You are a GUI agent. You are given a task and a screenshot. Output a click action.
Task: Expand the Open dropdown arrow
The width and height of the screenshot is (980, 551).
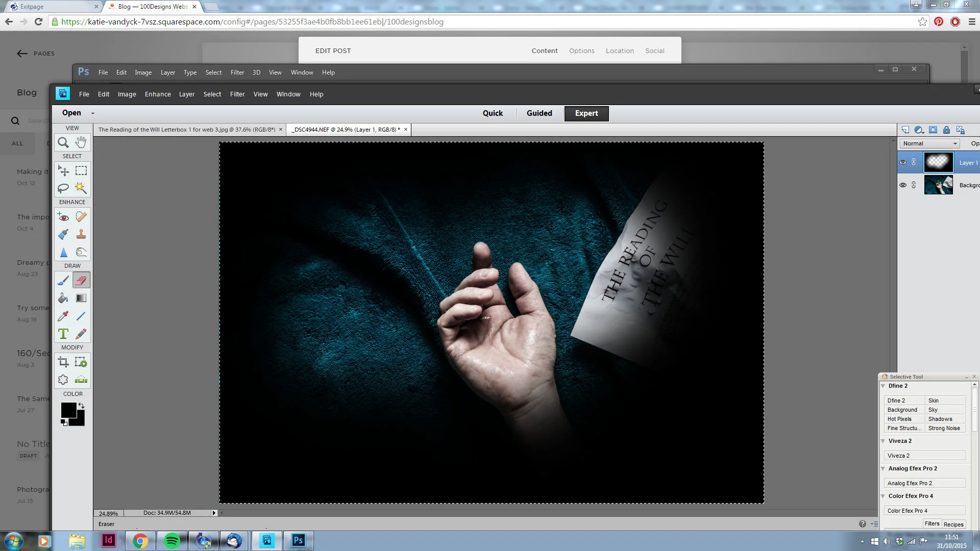click(x=92, y=113)
